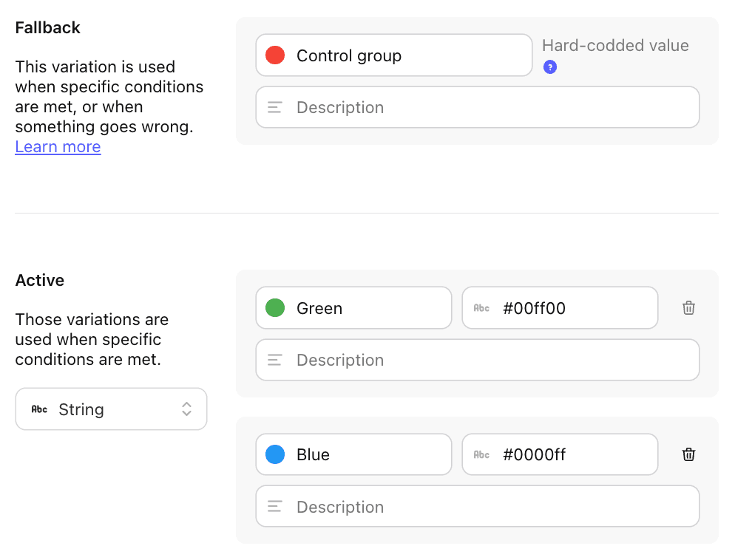Focus the Fallback Description input
This screenshot has height=560, width=735.
click(x=488, y=107)
